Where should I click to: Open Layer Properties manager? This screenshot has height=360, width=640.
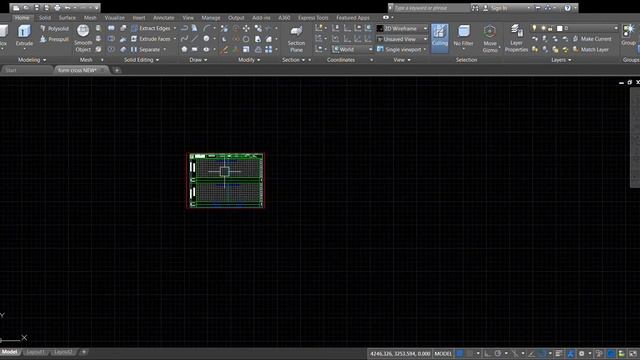(516, 38)
